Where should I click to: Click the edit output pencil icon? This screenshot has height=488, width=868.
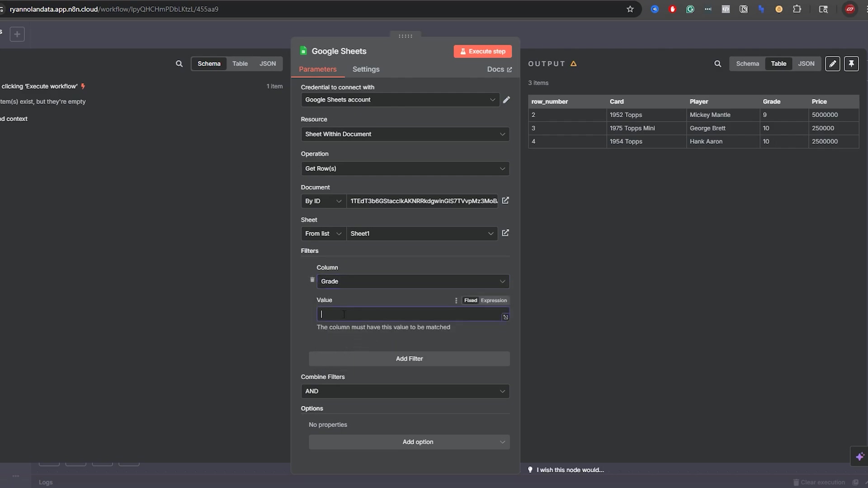[832, 64]
